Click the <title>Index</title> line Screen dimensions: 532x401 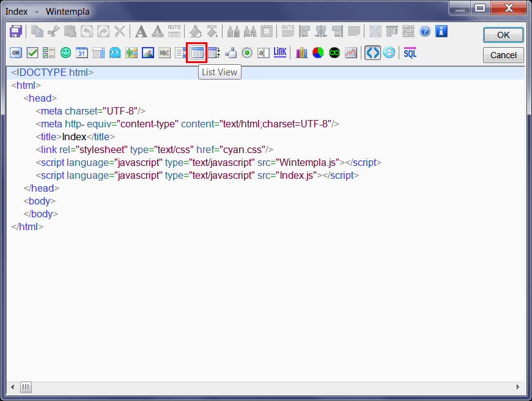[75, 137]
